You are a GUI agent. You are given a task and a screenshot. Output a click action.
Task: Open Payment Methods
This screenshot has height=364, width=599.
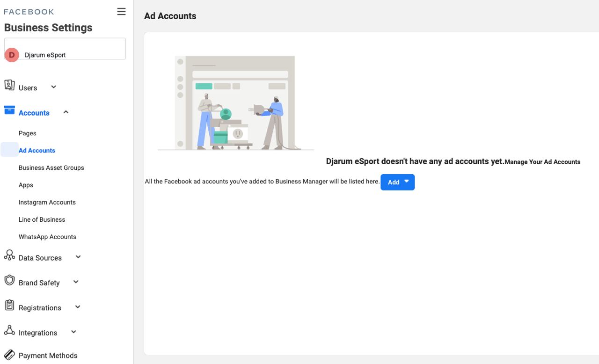tap(48, 356)
